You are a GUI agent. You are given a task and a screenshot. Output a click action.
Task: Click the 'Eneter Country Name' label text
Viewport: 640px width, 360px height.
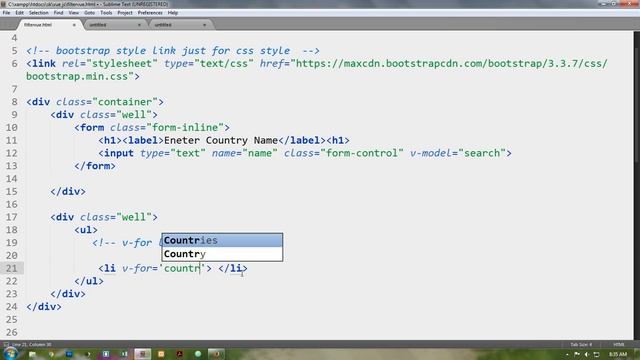pyautogui.click(x=221, y=140)
